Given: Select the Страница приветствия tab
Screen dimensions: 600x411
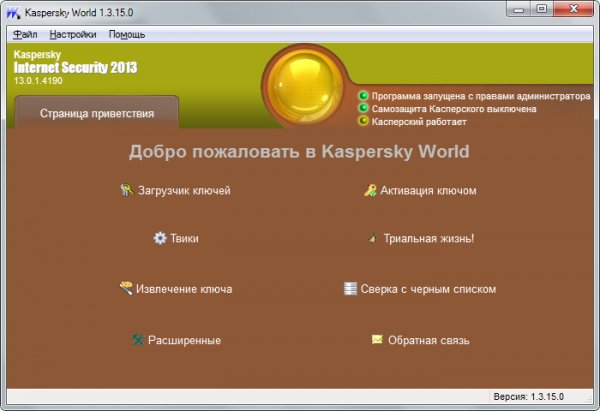Looking at the screenshot, I should (x=97, y=113).
